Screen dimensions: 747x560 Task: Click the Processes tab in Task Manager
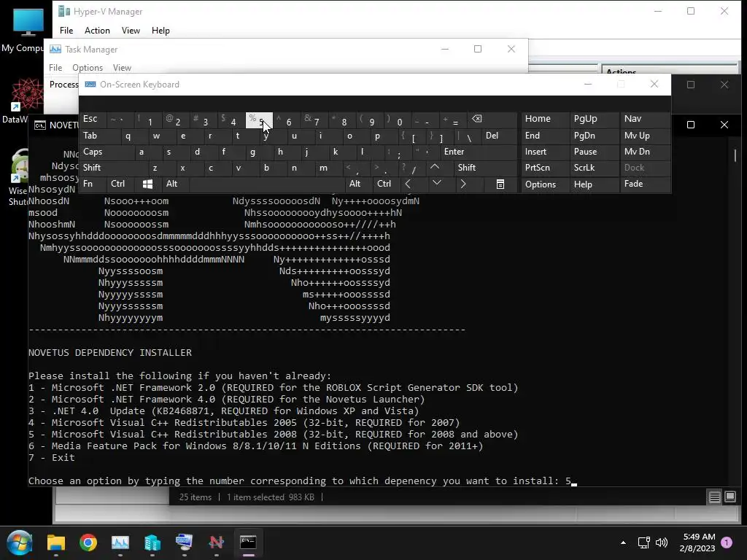(64, 85)
